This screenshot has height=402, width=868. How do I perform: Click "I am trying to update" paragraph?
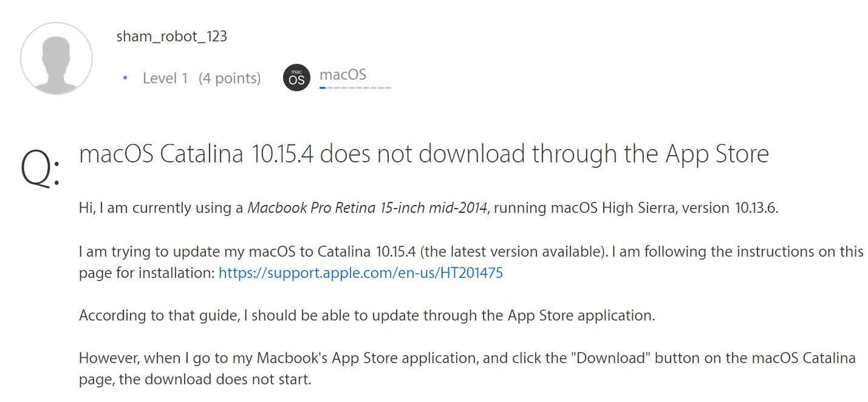coord(471,262)
